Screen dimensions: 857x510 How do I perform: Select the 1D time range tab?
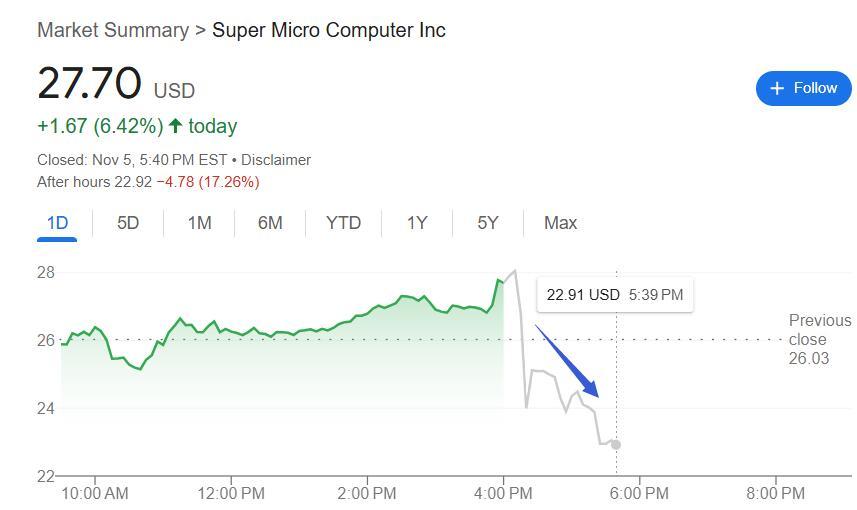coord(57,223)
